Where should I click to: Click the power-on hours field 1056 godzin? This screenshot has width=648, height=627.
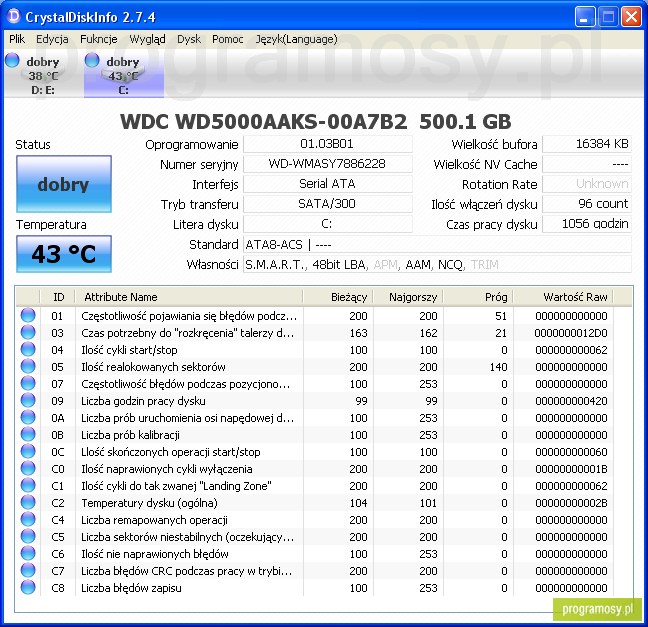(x=587, y=224)
